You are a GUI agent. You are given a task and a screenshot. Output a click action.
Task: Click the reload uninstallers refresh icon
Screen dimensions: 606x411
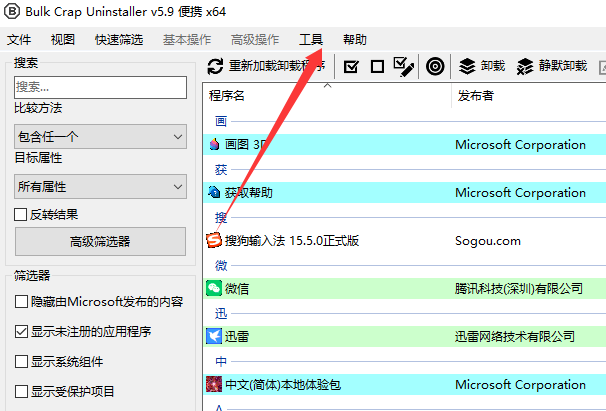click(215, 66)
